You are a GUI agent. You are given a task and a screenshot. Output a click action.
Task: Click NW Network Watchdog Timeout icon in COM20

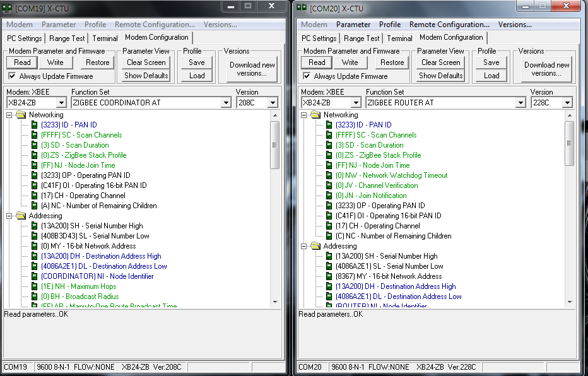(x=329, y=175)
